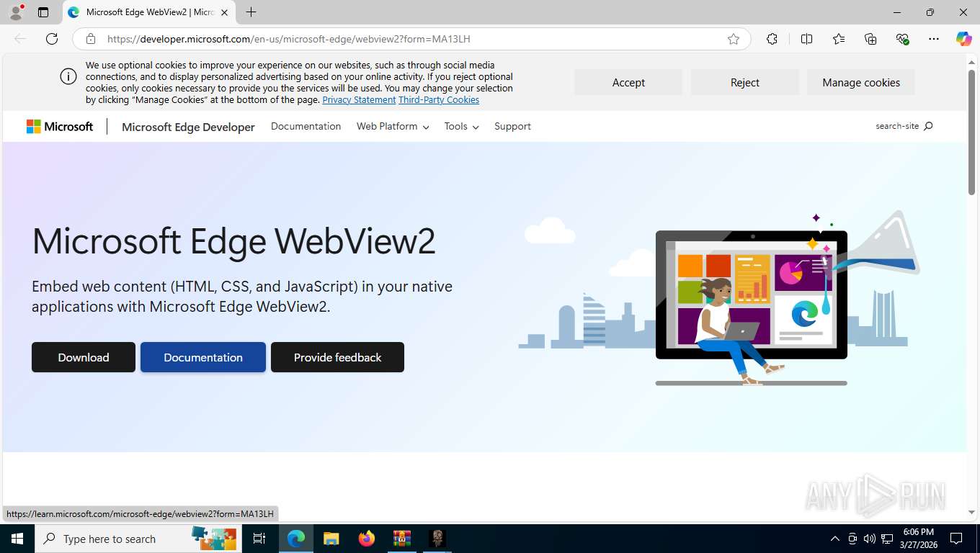Screen dimensions: 980x553
Task: Expand the Web Platform dropdown
Action: click(x=393, y=126)
